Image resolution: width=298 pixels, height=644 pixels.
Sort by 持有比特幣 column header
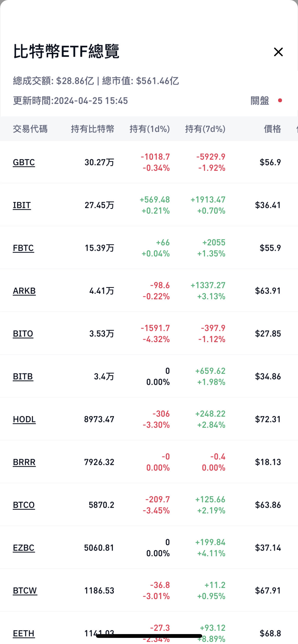pyautogui.click(x=92, y=129)
